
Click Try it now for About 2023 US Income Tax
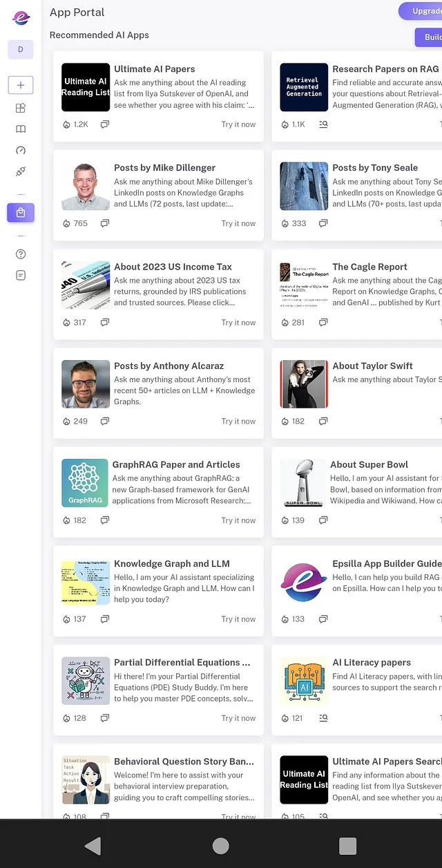(238, 322)
